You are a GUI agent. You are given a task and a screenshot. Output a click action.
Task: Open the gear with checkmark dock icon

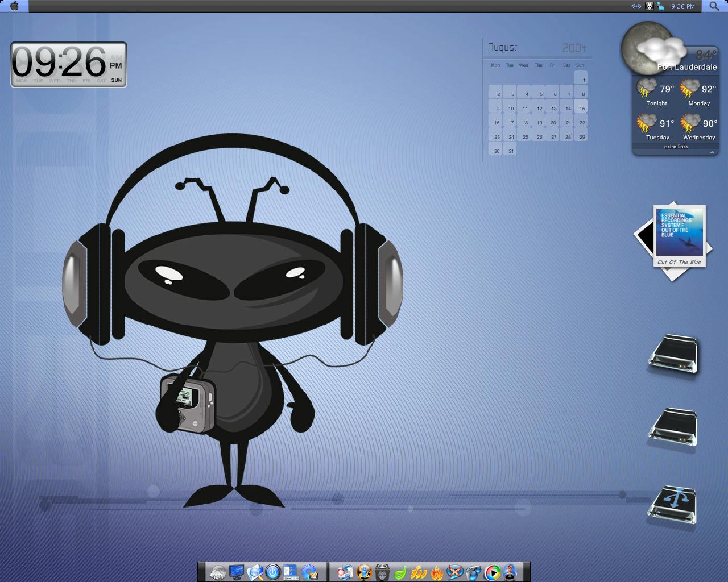click(309, 572)
